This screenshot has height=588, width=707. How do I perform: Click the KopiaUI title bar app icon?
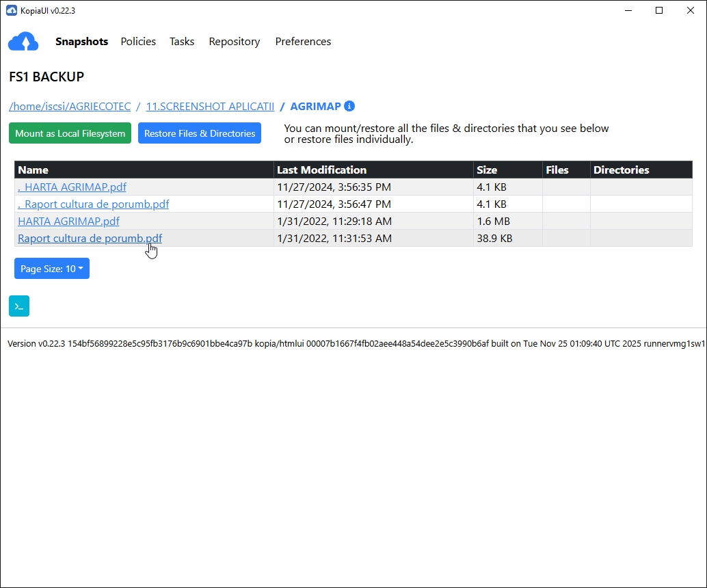(11, 10)
